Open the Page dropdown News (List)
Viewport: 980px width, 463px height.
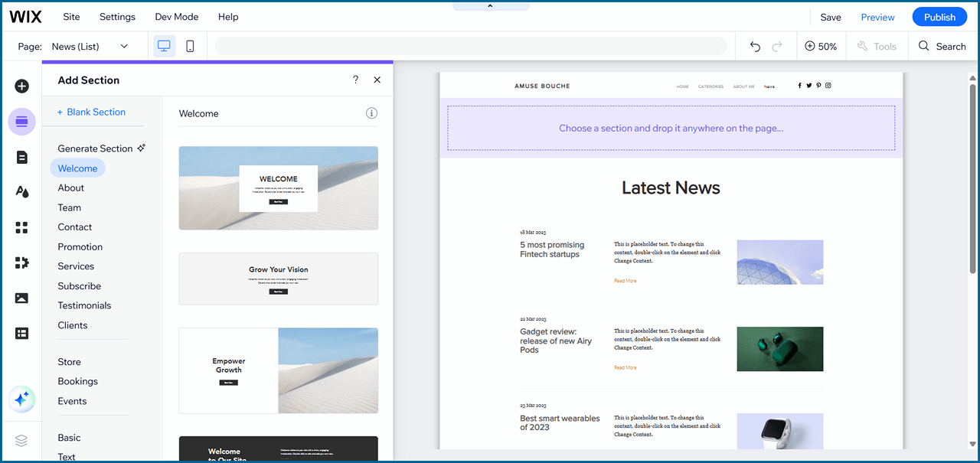[90, 47]
